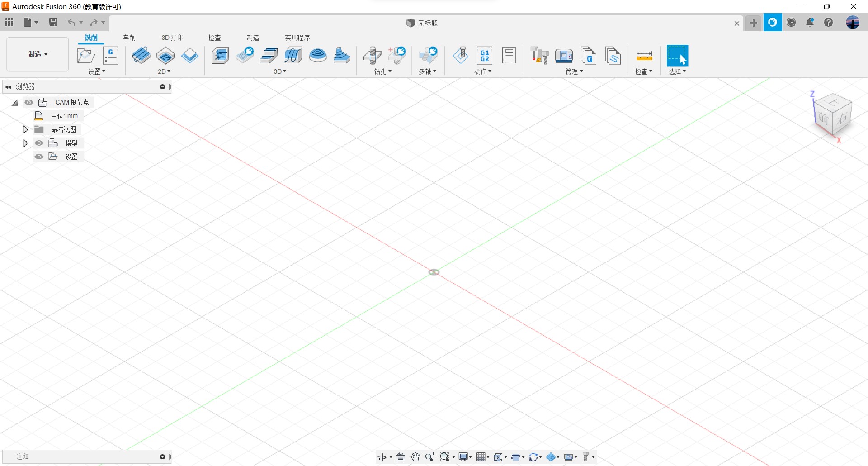Switch to the 制造 ribbon tab
This screenshot has width=868, height=466.
[253, 38]
